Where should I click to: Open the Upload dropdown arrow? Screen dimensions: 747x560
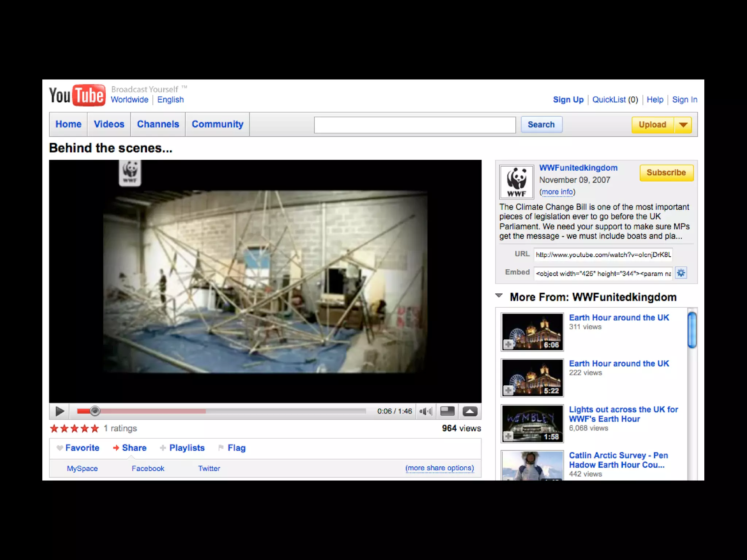pos(683,125)
